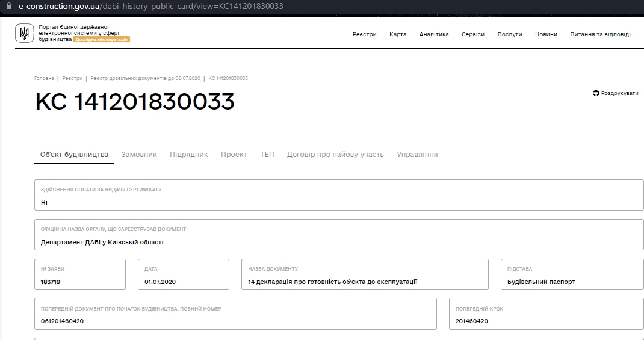Click previous document number 061201460420
644x340 pixels.
[62, 321]
